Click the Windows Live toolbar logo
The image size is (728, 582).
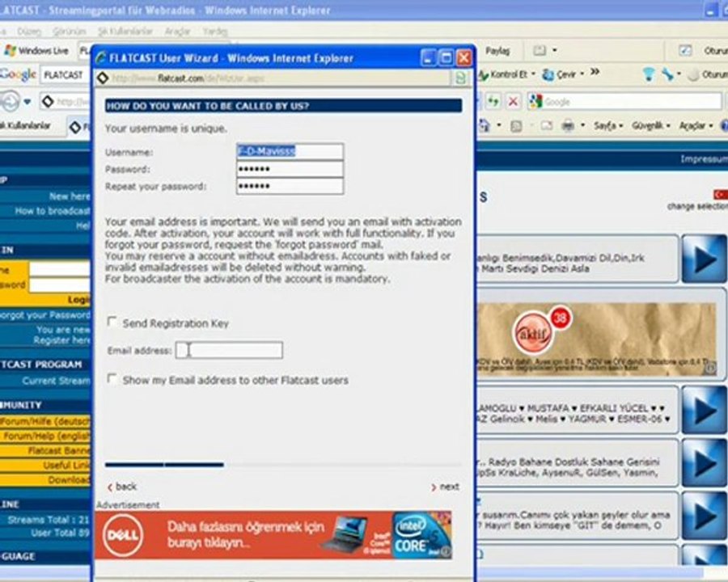pyautogui.click(x=9, y=50)
